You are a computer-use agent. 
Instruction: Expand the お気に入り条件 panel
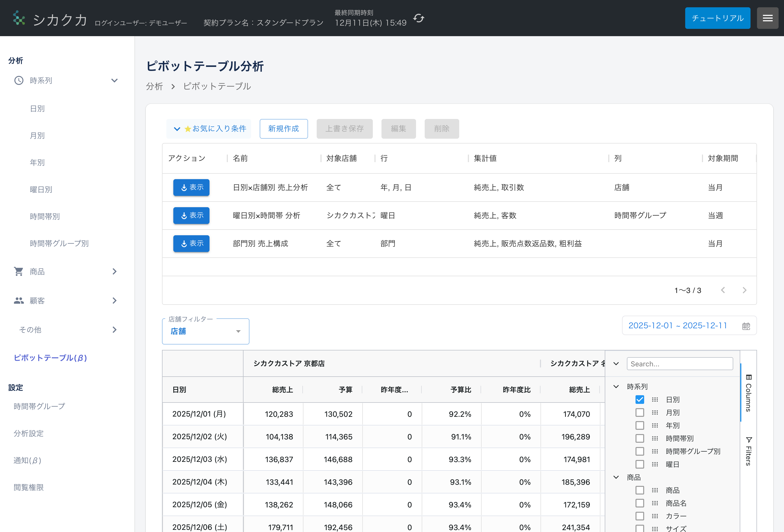[x=209, y=129]
